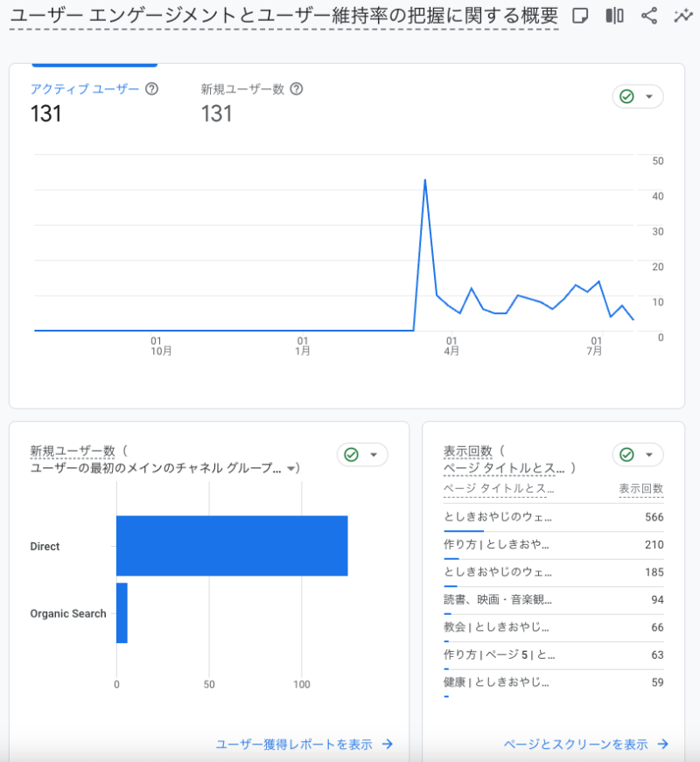Select row 教会 | としきおやじ... with 66 views
Viewport: 700px width, 762px height.
click(x=553, y=627)
